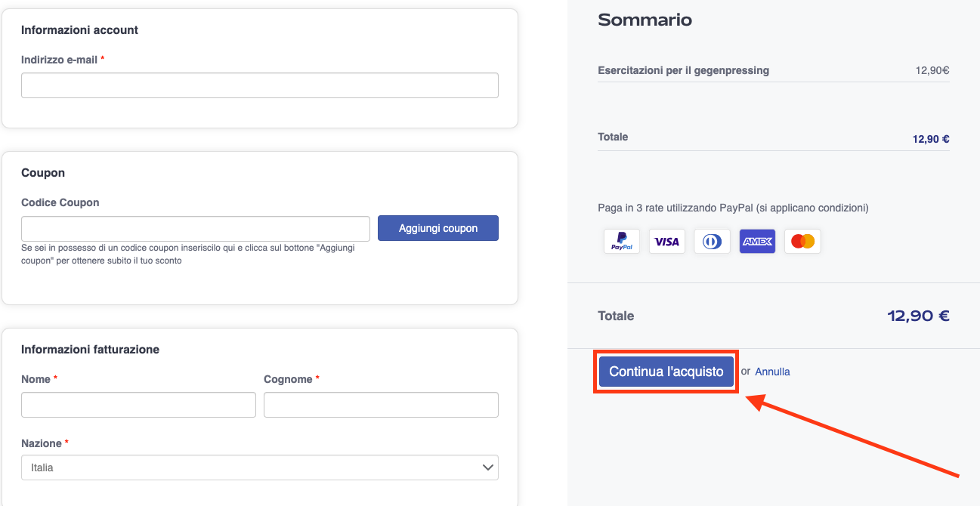Click the Visa card icon
980x506 pixels.
click(667, 242)
